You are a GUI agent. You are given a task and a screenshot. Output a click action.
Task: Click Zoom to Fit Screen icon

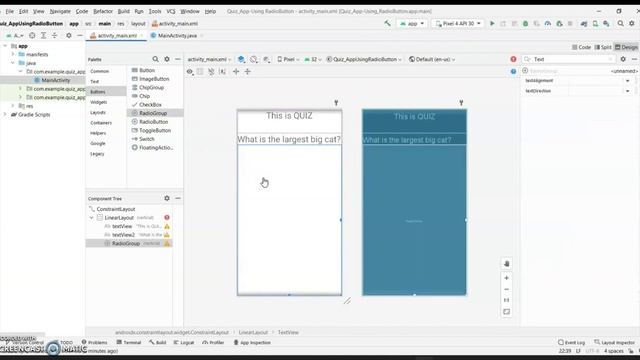click(507, 312)
